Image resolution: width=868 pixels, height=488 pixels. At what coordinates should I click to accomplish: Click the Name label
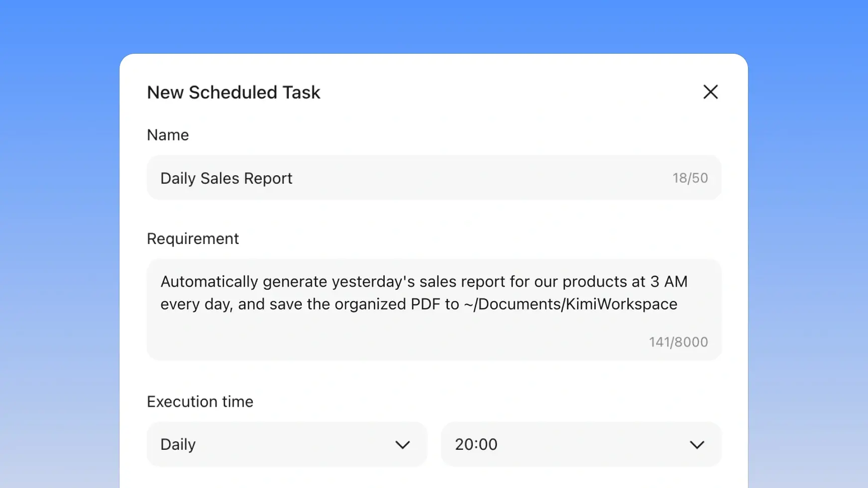pyautogui.click(x=168, y=135)
